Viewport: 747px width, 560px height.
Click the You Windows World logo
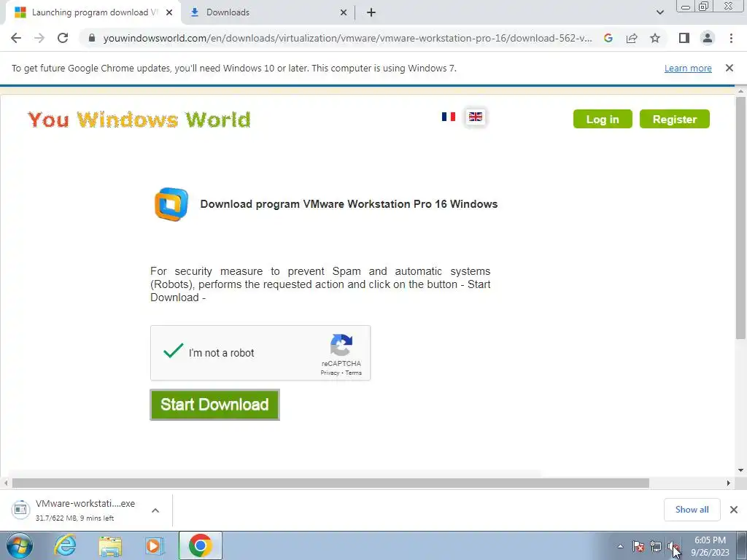click(x=139, y=120)
